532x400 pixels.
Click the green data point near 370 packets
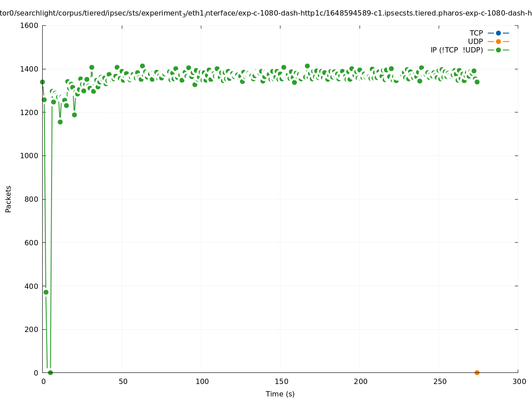46,292
